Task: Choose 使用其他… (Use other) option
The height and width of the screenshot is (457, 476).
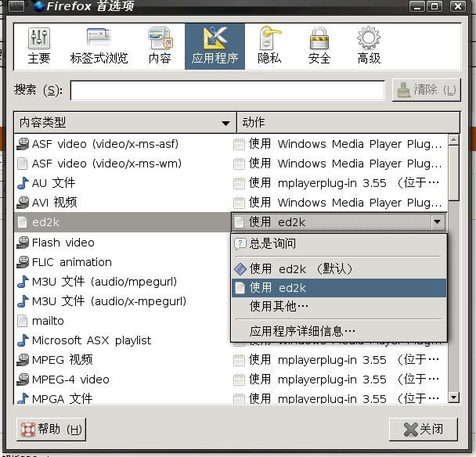Action: (339, 307)
